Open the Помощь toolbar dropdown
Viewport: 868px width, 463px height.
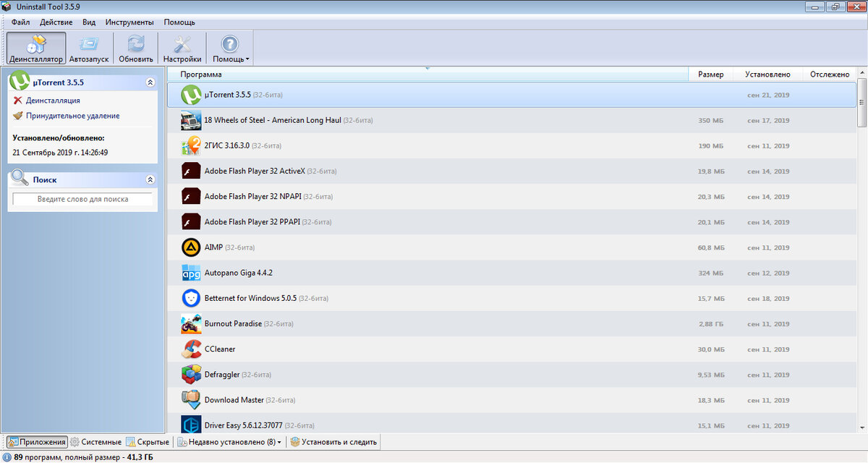231,48
